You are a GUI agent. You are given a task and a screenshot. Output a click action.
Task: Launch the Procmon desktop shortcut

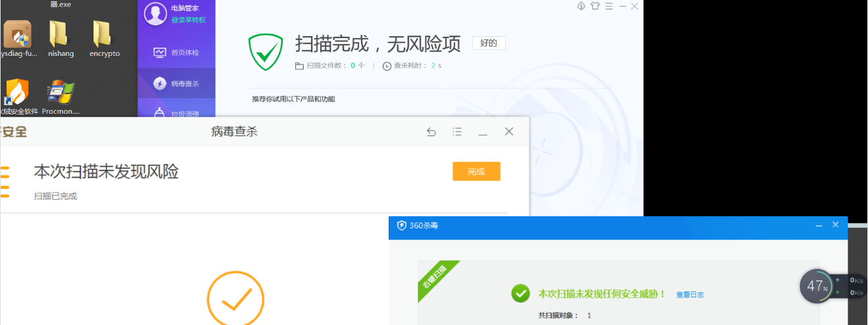(x=60, y=97)
